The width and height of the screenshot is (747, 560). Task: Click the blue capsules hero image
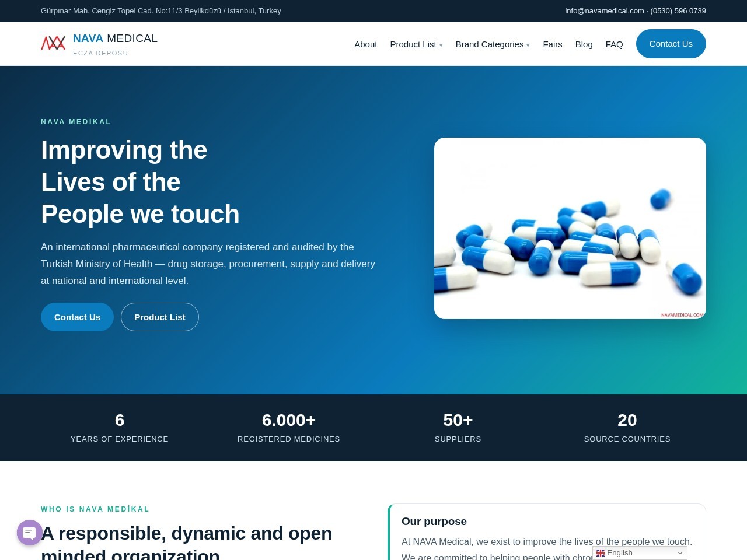point(570,228)
